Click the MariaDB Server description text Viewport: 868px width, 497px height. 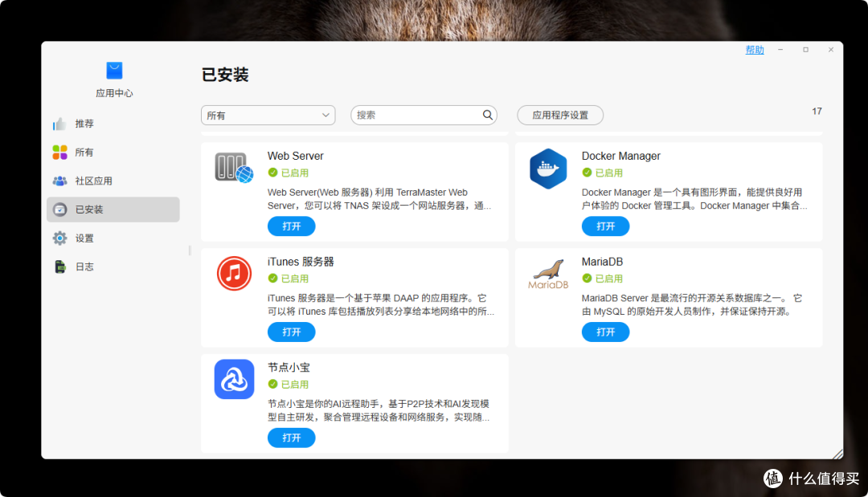pos(692,304)
